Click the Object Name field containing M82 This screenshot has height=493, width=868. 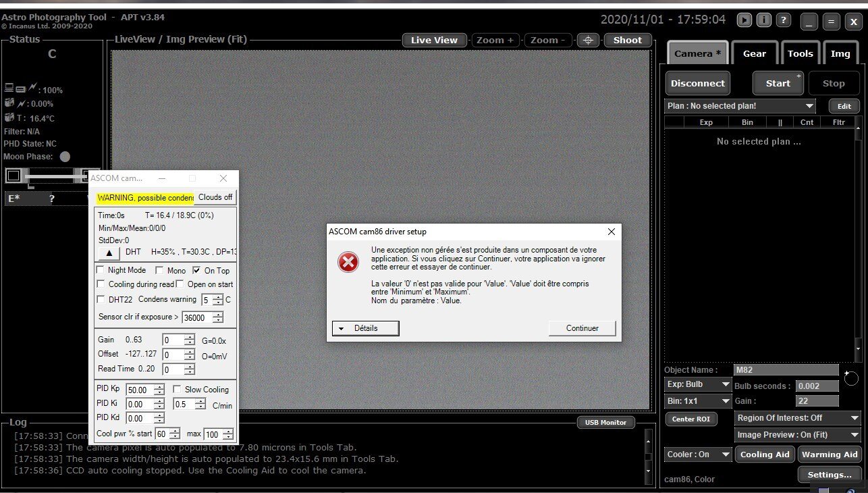[786, 370]
